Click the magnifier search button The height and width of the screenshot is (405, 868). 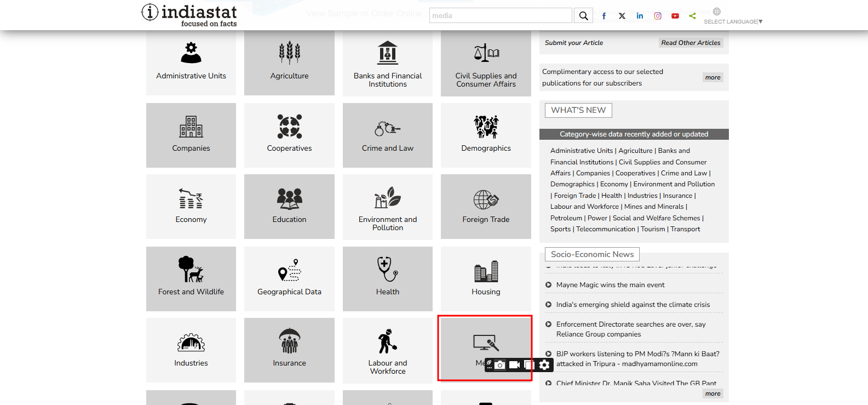(584, 16)
